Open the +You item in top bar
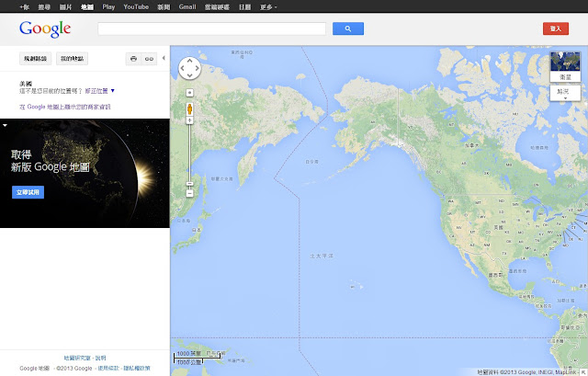This screenshot has height=376, width=588. 25,6
